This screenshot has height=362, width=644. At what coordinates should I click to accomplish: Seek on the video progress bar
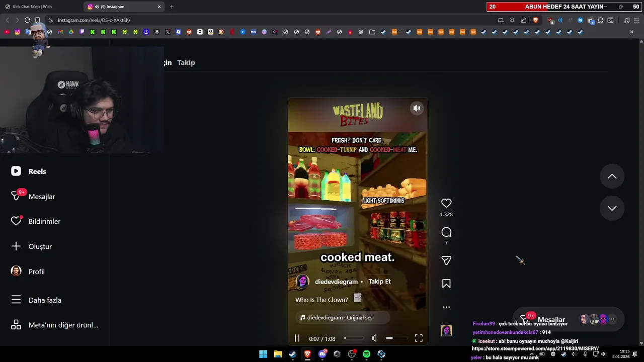pos(354,338)
